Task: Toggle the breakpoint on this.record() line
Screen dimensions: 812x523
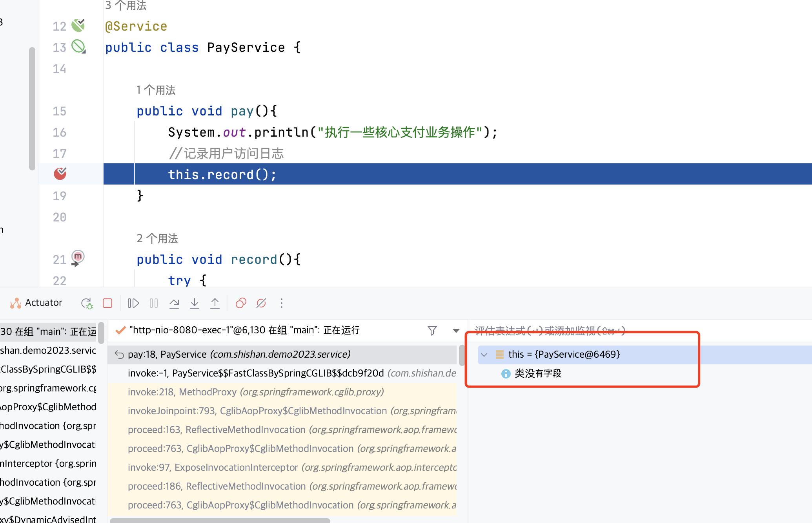Action: coord(60,174)
